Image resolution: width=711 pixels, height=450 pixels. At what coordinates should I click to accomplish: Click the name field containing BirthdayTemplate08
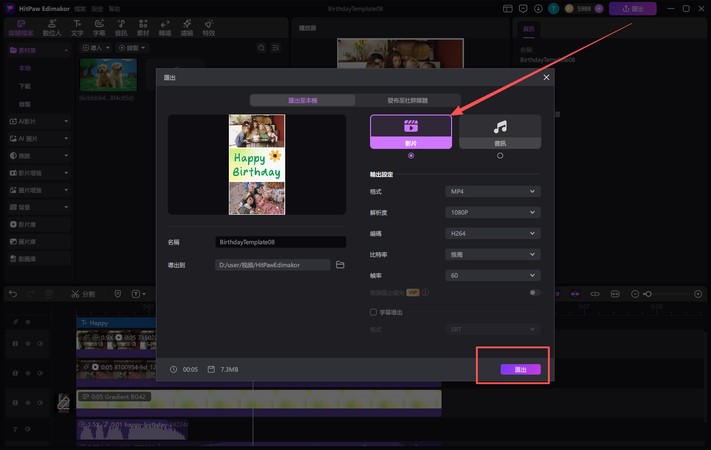(280, 242)
